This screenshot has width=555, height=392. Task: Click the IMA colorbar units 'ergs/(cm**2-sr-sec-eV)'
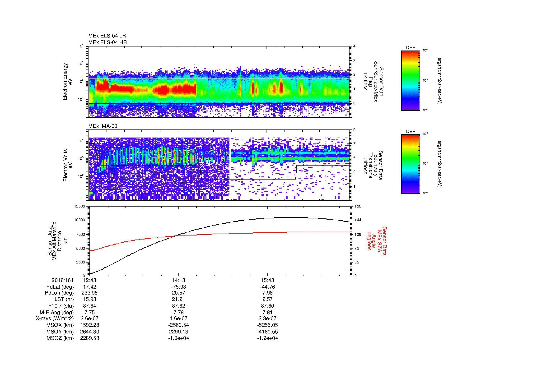(x=440, y=164)
